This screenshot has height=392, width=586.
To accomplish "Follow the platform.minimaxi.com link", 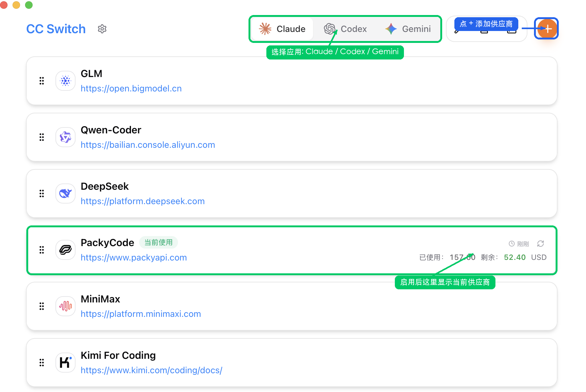I will [141, 314].
